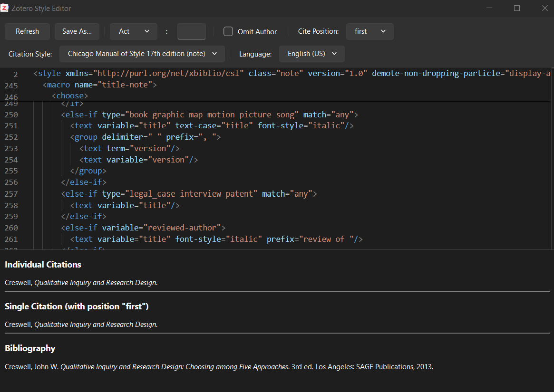Click the Creswell bibliography entry text
554x392 pixels.
[219, 366]
